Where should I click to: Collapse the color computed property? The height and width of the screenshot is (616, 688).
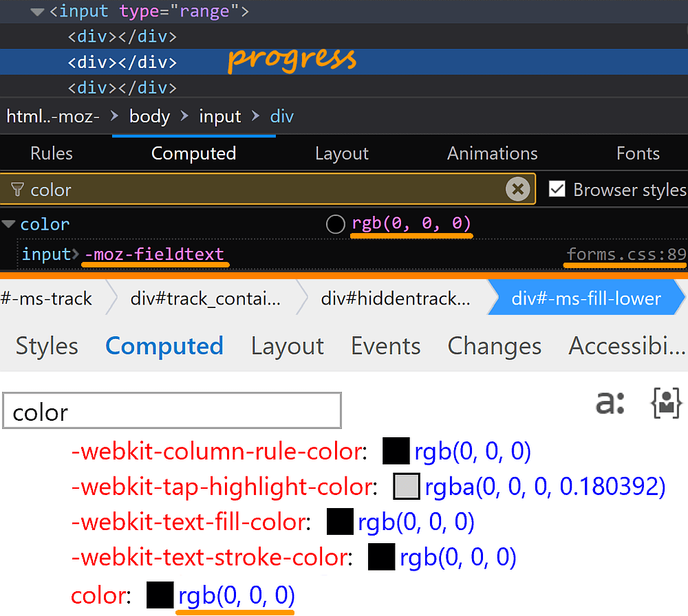(9, 224)
